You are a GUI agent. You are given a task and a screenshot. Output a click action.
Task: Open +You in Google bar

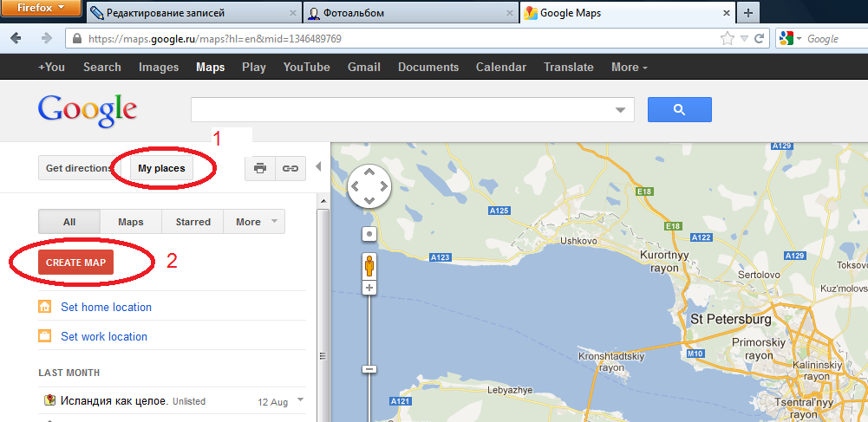[x=51, y=67]
